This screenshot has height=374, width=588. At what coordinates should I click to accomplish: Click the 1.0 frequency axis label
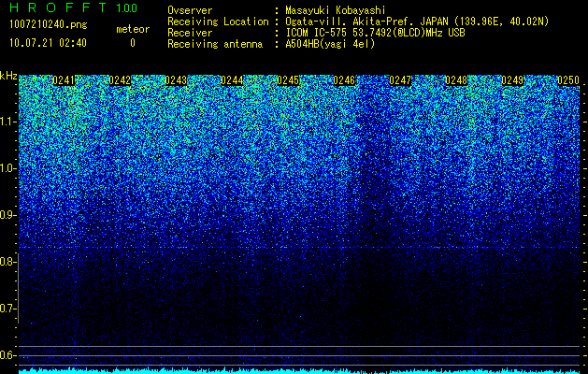(7, 168)
